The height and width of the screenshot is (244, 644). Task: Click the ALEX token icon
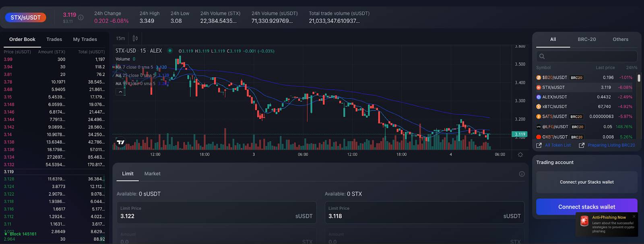tap(539, 97)
